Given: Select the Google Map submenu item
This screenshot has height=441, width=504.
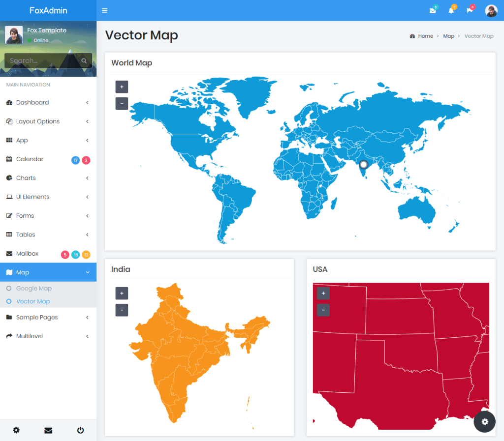Looking at the screenshot, I should point(34,288).
